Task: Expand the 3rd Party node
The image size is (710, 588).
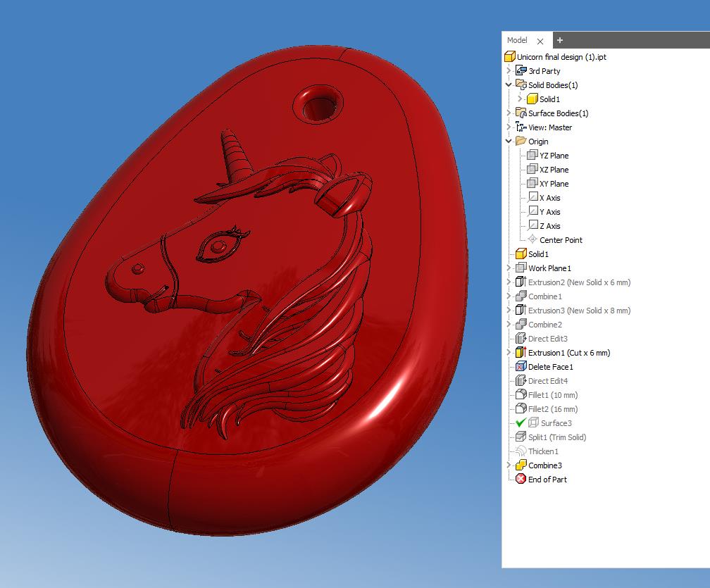Action: (x=509, y=70)
